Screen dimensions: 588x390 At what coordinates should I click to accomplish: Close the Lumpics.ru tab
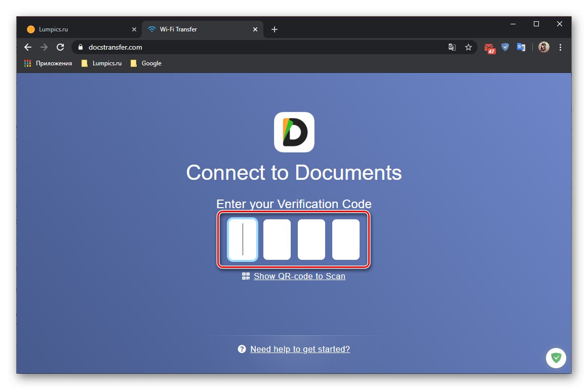point(134,29)
